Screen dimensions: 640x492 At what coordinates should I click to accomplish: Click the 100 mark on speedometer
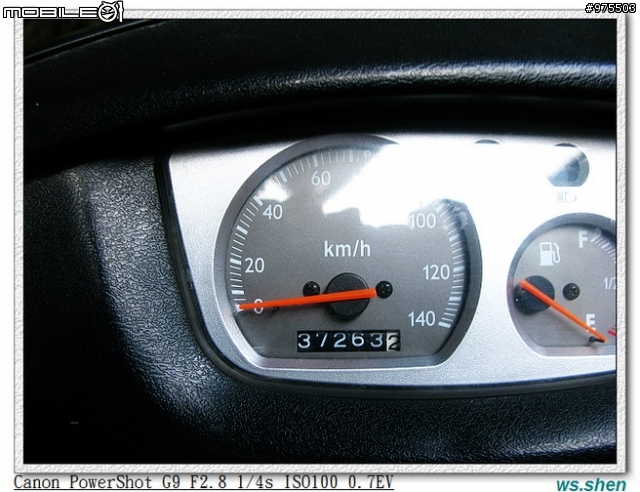(423, 221)
